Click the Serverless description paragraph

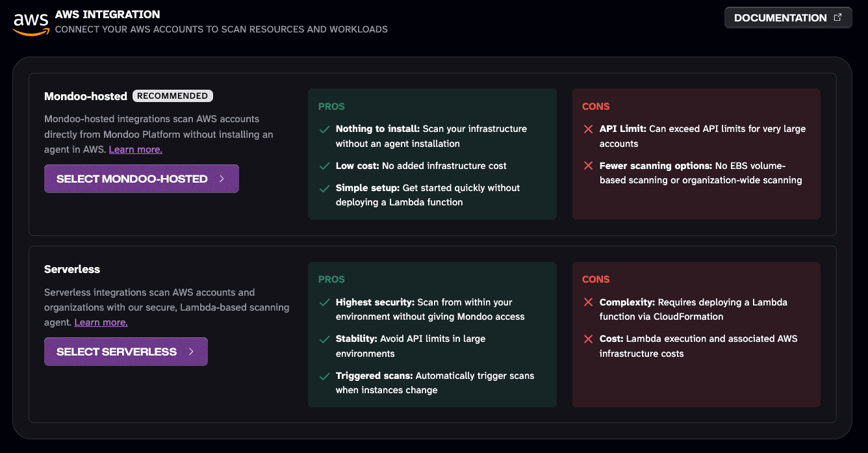[x=167, y=307]
